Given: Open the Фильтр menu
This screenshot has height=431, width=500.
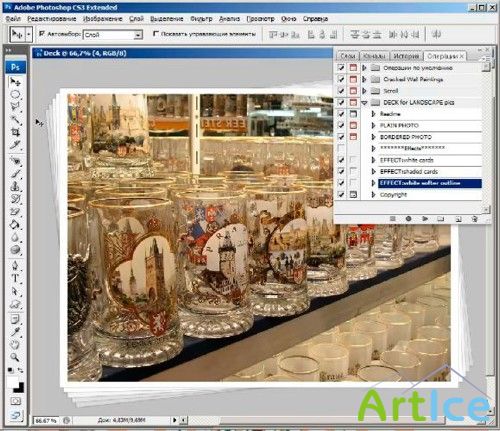Looking at the screenshot, I should pyautogui.click(x=201, y=19).
